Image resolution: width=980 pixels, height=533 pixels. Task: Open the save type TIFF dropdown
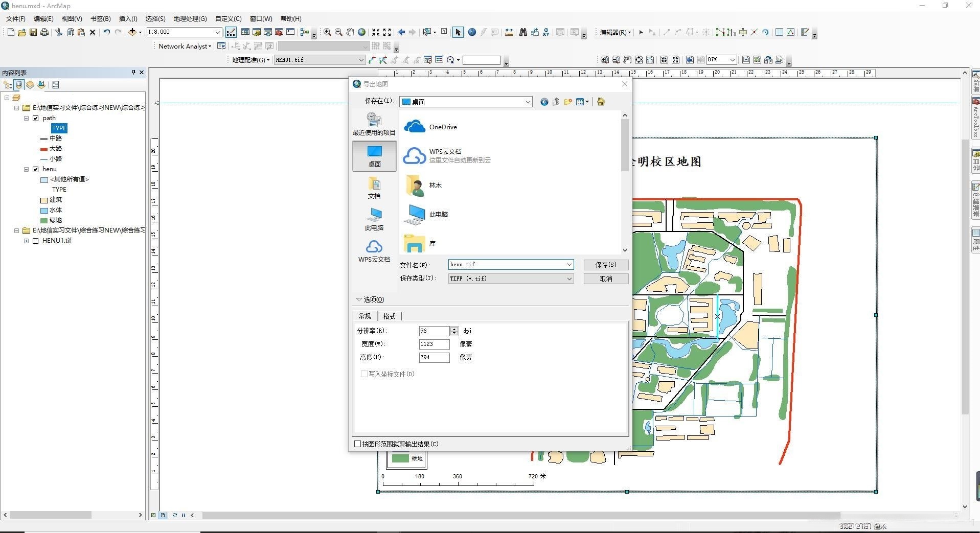tap(568, 279)
